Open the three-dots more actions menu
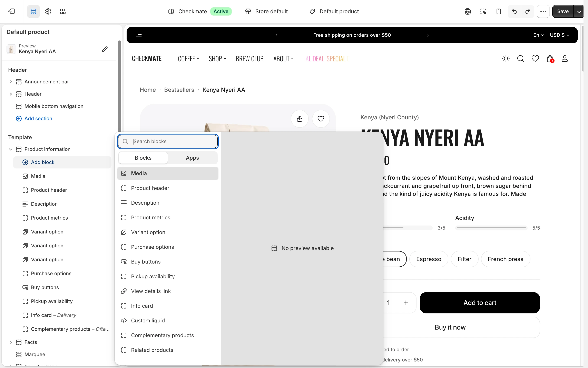Image resolution: width=588 pixels, height=368 pixels. 543,11
